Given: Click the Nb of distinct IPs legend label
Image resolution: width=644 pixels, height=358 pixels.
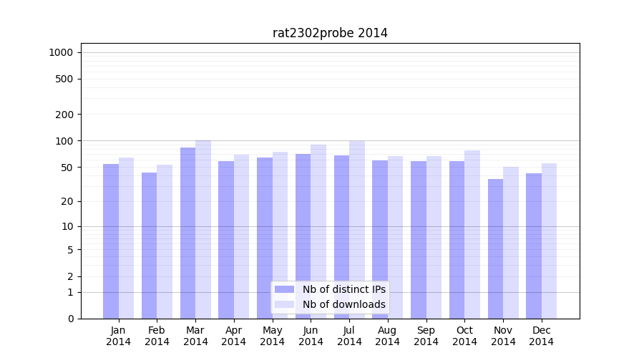Looking at the screenshot, I should (343, 289).
